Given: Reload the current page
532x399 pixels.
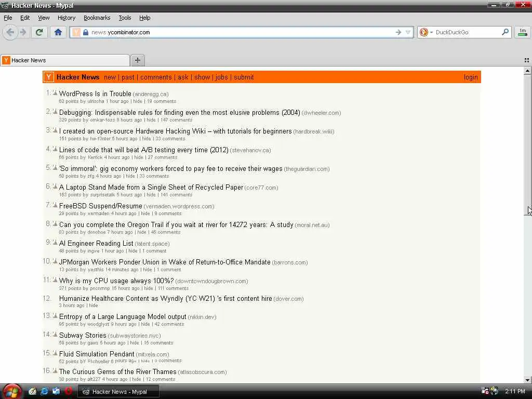Looking at the screenshot, I should tap(39, 32).
